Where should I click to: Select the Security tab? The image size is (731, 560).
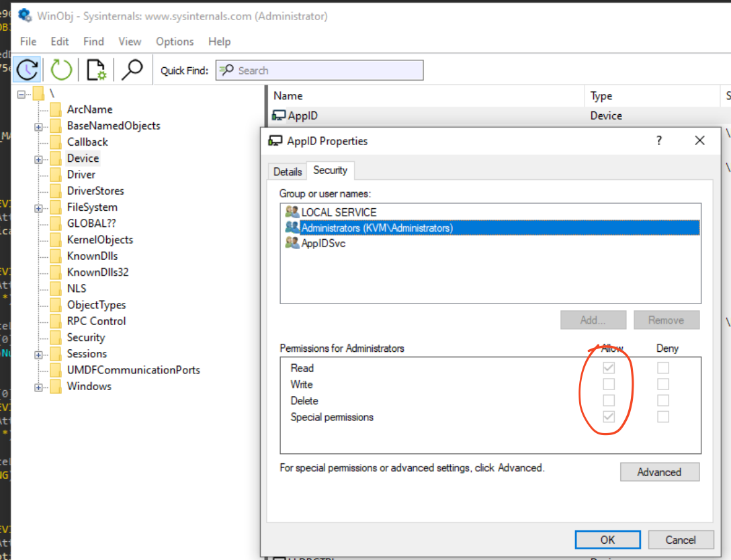point(330,170)
